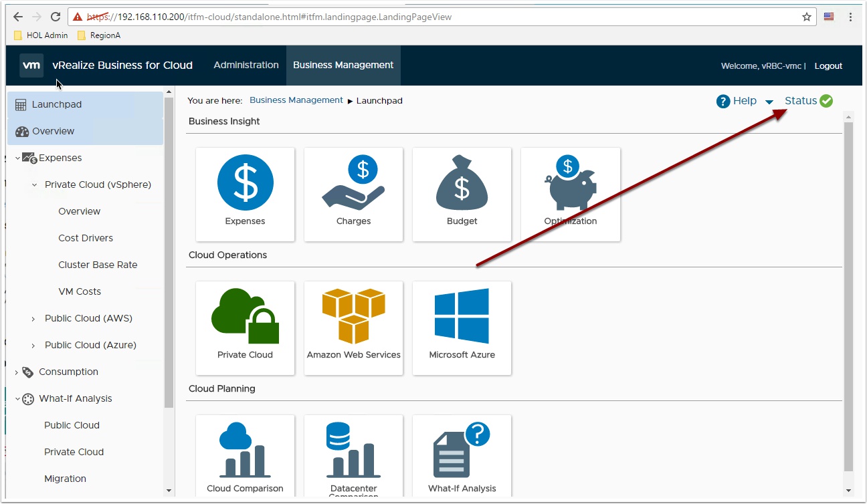
Task: Click the sidebar scroll down arrow
Action: pyautogui.click(x=169, y=491)
